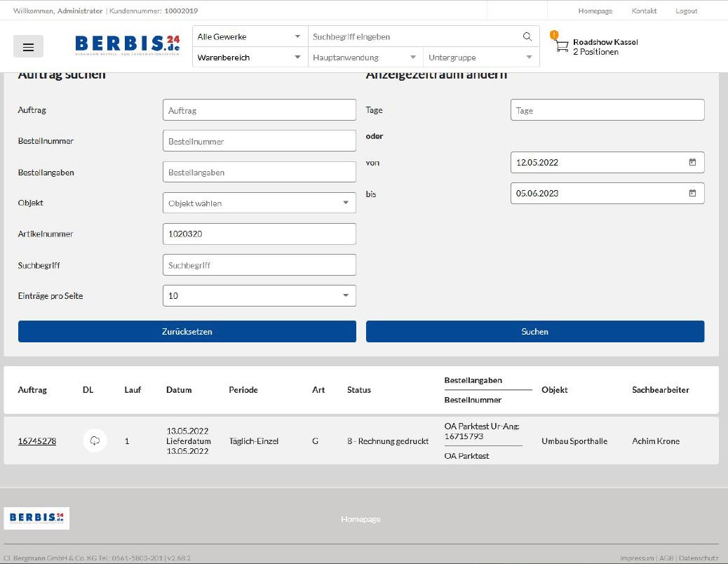Viewport: 728px width, 564px height.
Task: Click the Auftrag input field
Action: [259, 110]
